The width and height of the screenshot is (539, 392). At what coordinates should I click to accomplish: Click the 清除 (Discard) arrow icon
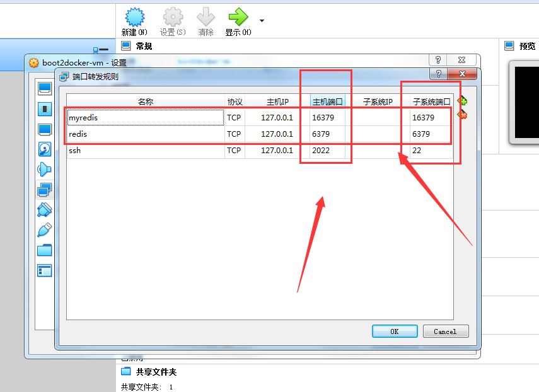[x=206, y=17]
